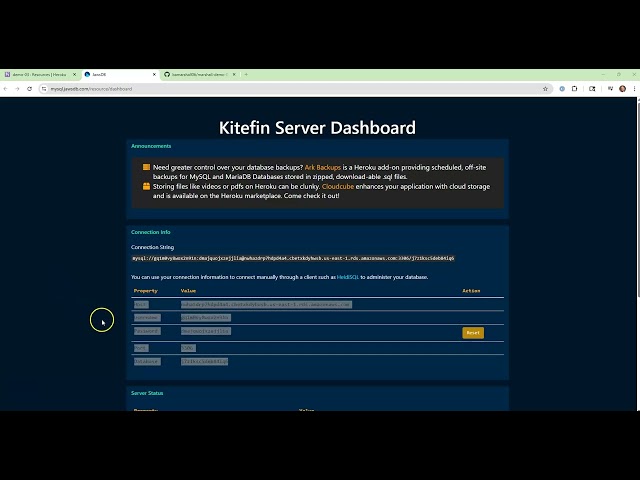Switch to the GitHub repository tab
640x480 pixels.
198,74
